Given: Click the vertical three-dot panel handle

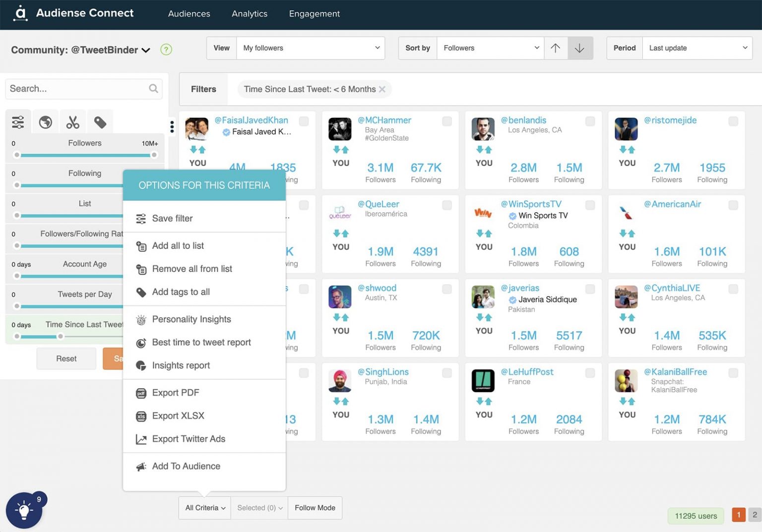Looking at the screenshot, I should [x=172, y=127].
